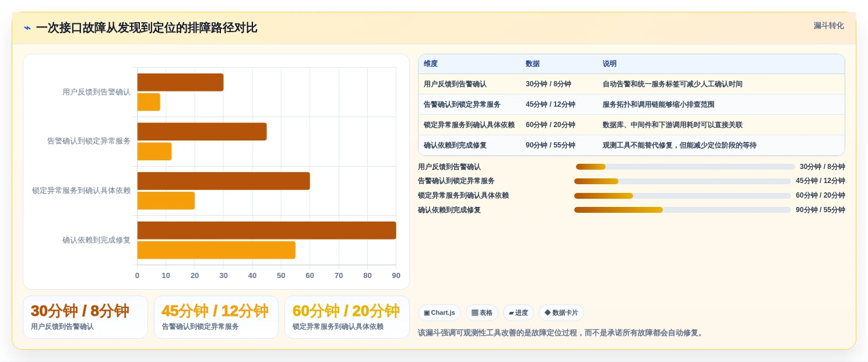Open the 45分钟 / 12分钟 data card
868x362 pixels.
tap(216, 317)
